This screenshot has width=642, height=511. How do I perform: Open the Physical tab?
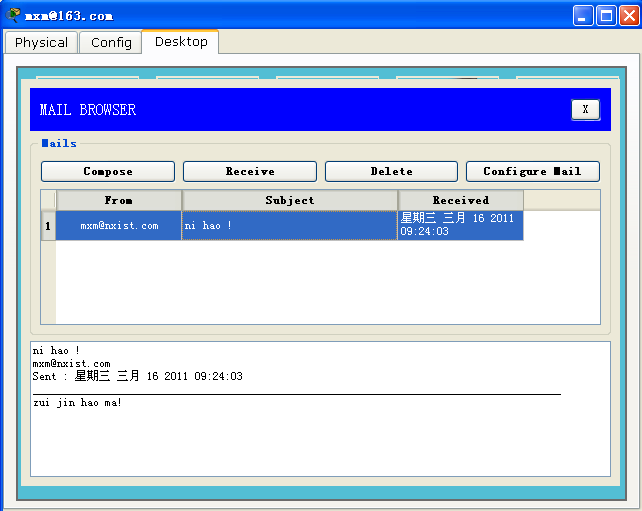click(x=41, y=43)
